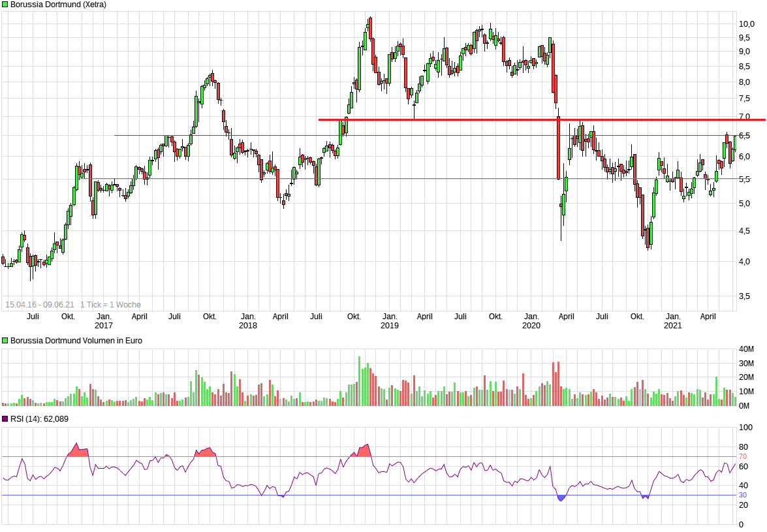Click the '6,0' price axis label
This screenshot has height=532, width=767.
pos(745,157)
